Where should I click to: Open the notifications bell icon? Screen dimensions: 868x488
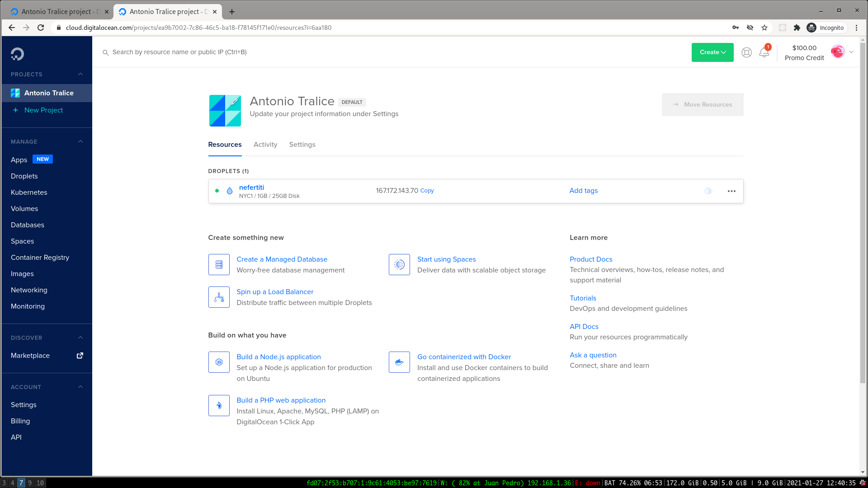(764, 52)
